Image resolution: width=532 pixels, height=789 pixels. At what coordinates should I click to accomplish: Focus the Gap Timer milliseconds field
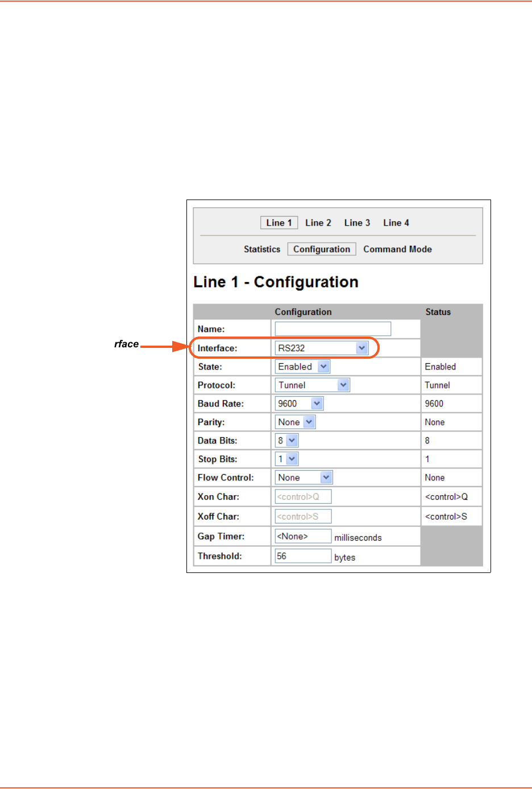click(303, 536)
